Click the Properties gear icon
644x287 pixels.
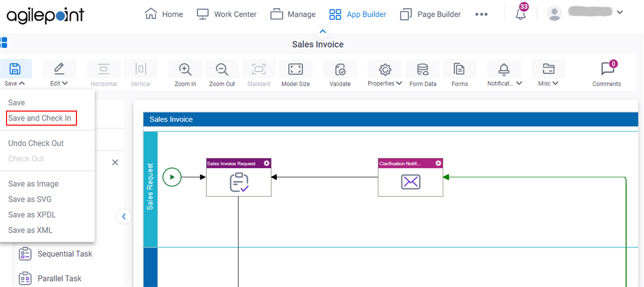pos(385,69)
